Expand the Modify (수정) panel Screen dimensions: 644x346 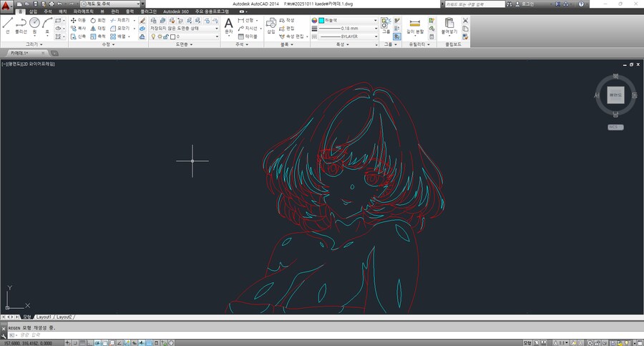pyautogui.click(x=109, y=44)
